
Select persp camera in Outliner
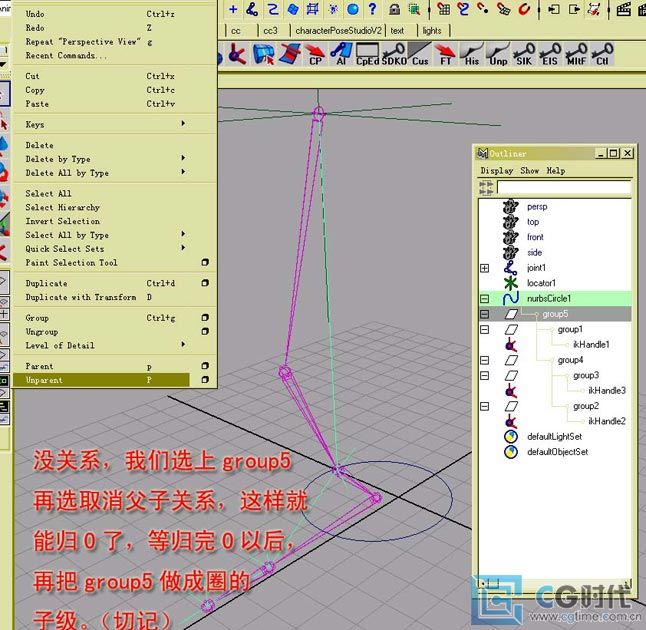pyautogui.click(x=537, y=207)
